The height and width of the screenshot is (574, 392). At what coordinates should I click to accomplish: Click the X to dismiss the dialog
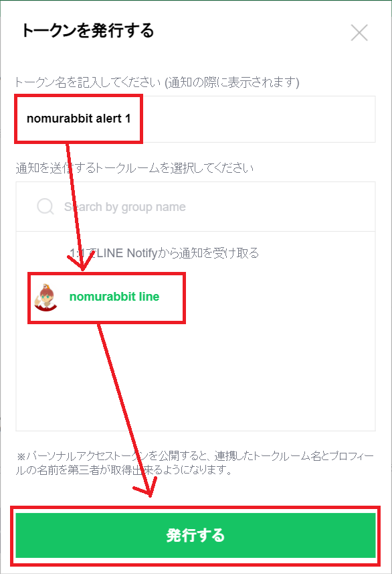(x=359, y=32)
